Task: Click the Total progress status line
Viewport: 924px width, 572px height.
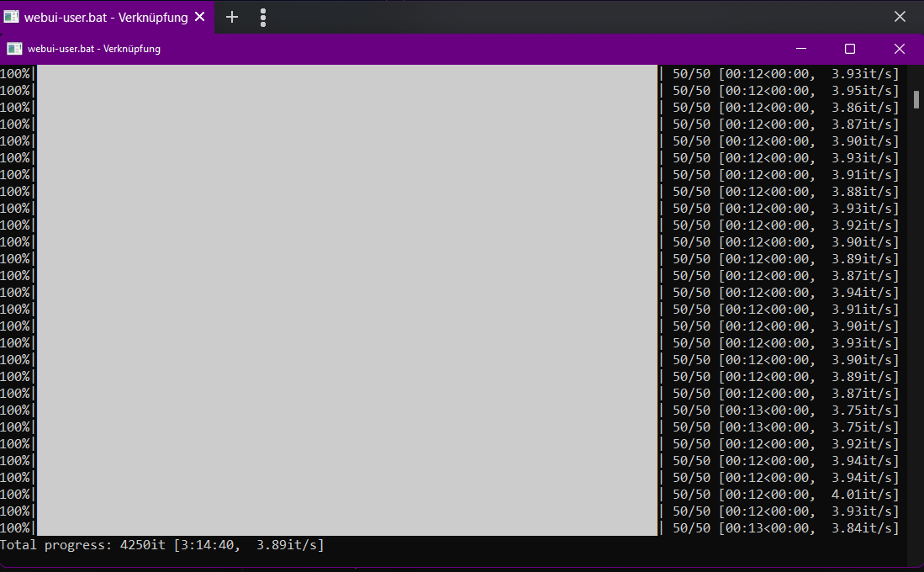Action: pyautogui.click(x=162, y=545)
